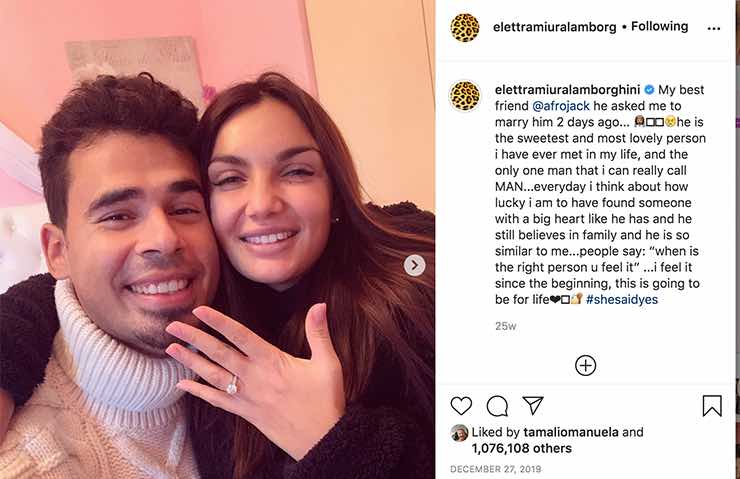Toggle the Following button

point(659,26)
